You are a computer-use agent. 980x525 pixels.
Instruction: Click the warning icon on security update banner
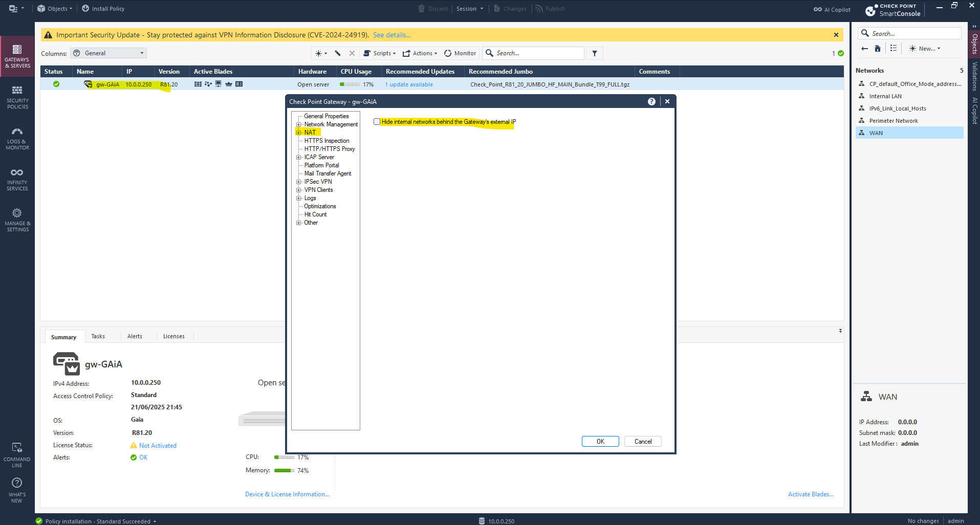(48, 35)
